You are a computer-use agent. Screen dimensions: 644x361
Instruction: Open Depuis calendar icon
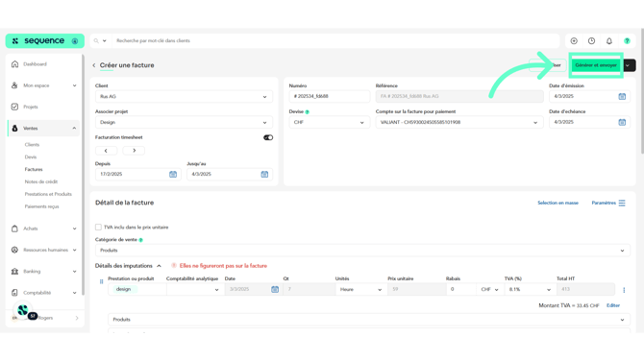tap(173, 175)
